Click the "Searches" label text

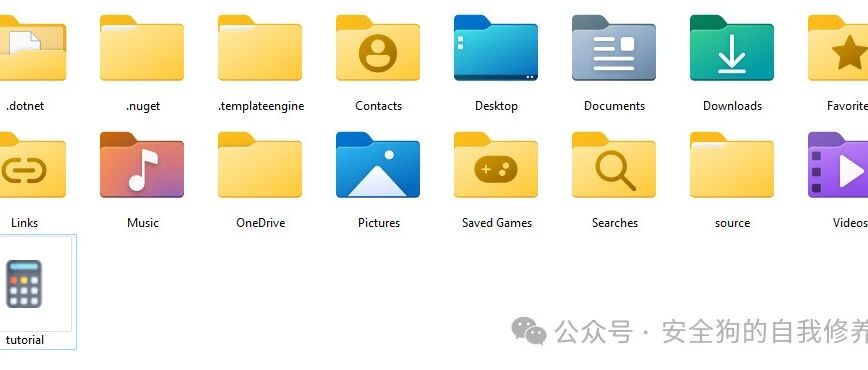tap(614, 223)
